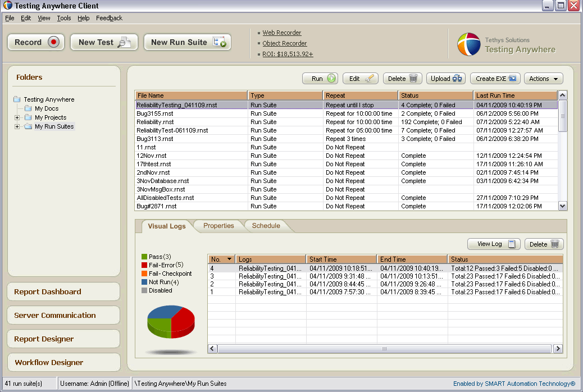The width and height of the screenshot is (583, 392).
Task: Open the Actions dropdown
Action: point(543,79)
